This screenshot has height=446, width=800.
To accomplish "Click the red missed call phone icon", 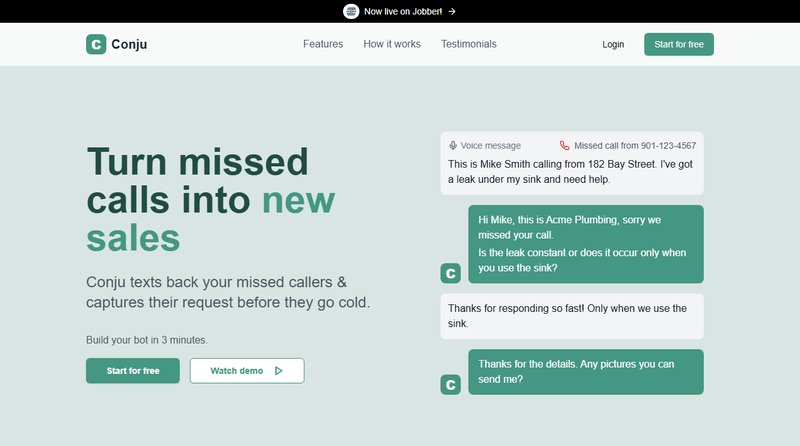I will point(565,145).
